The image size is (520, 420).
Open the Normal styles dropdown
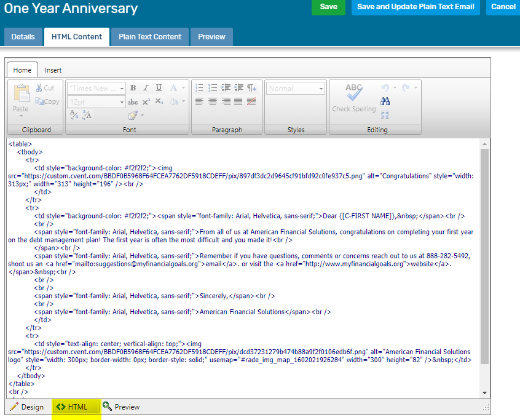(295, 89)
